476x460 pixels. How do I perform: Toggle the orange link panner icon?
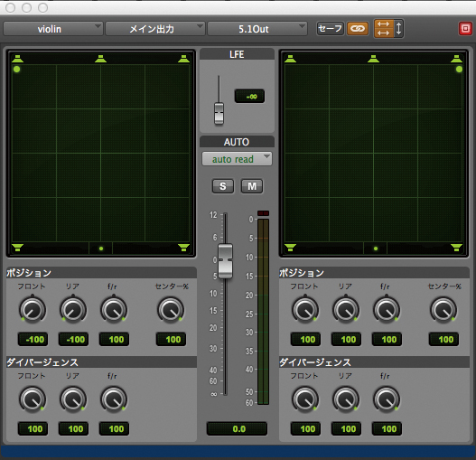pyautogui.click(x=358, y=29)
